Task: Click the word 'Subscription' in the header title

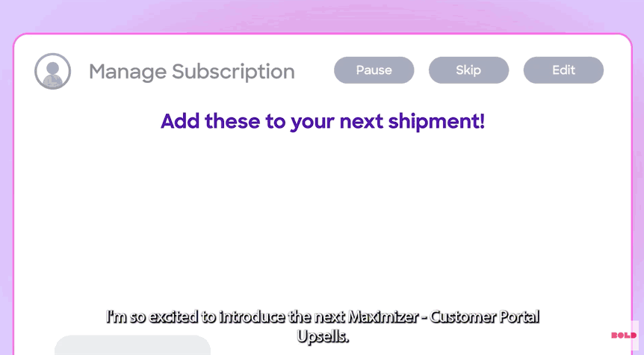Action: (x=233, y=72)
